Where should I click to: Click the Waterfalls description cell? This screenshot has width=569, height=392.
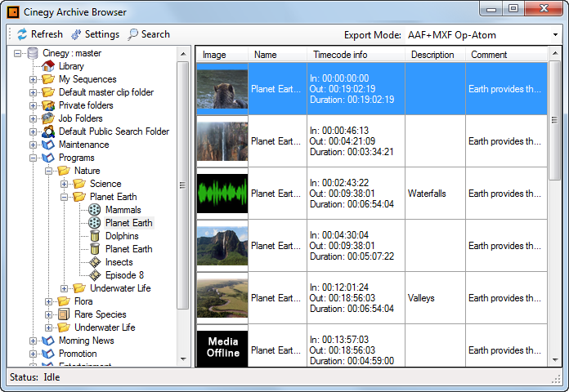coord(435,194)
